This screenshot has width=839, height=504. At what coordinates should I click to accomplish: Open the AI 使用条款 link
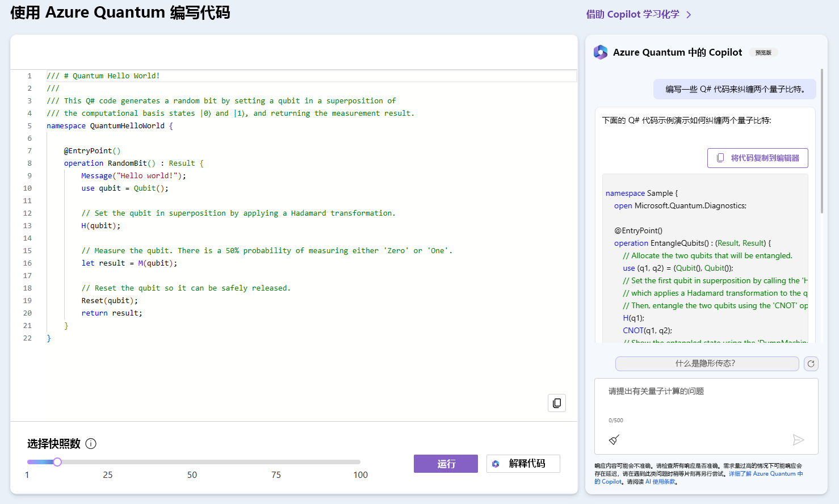click(x=660, y=482)
